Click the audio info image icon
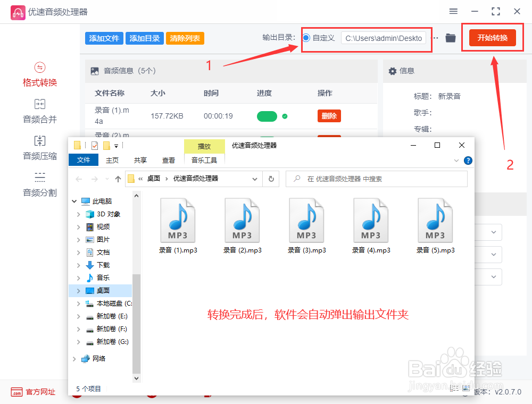 click(x=95, y=71)
